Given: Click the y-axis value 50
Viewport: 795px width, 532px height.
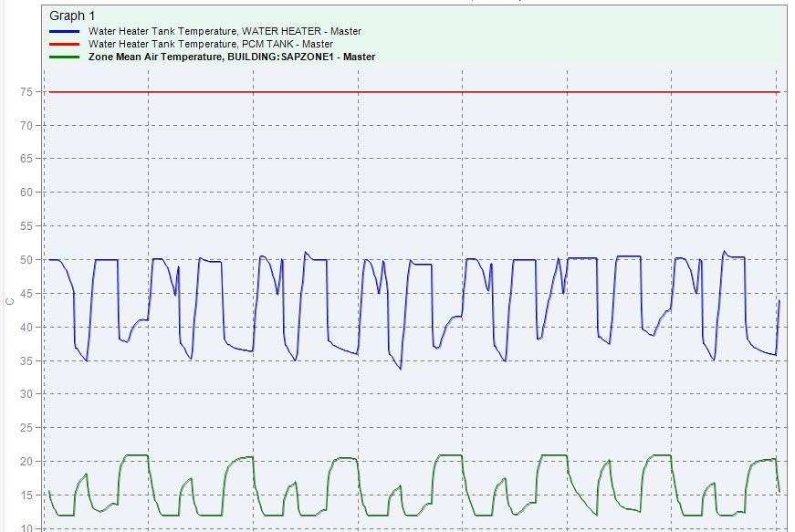Looking at the screenshot, I should (26, 259).
